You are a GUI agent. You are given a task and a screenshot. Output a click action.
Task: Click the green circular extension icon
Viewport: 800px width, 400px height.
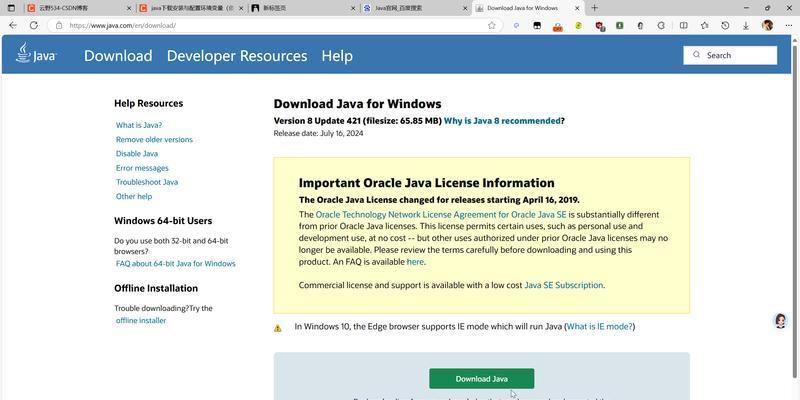click(x=578, y=25)
